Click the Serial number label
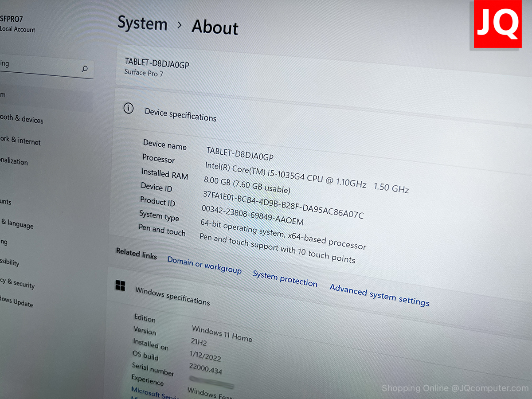 click(x=153, y=369)
